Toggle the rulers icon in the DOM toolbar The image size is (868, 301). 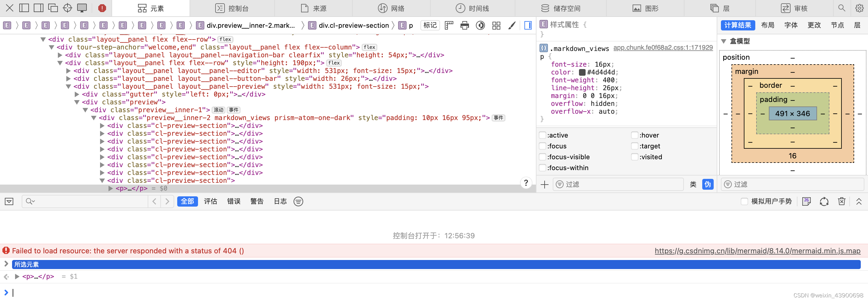click(x=449, y=25)
